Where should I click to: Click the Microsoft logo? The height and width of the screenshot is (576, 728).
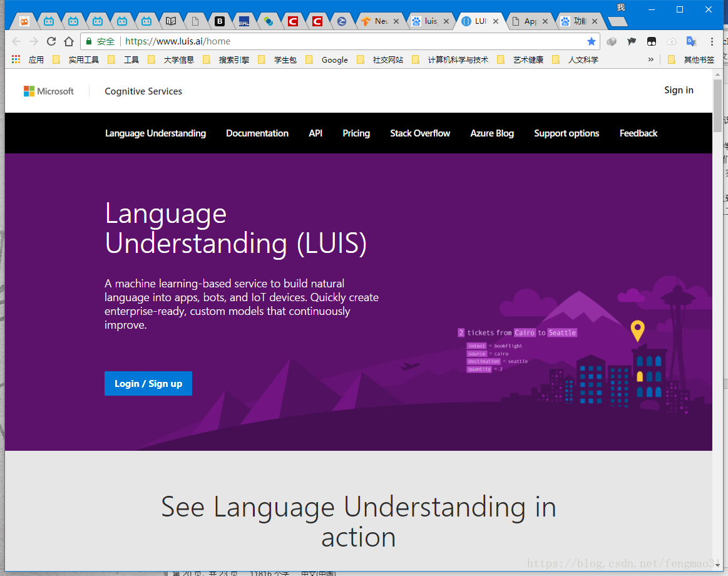(x=49, y=91)
